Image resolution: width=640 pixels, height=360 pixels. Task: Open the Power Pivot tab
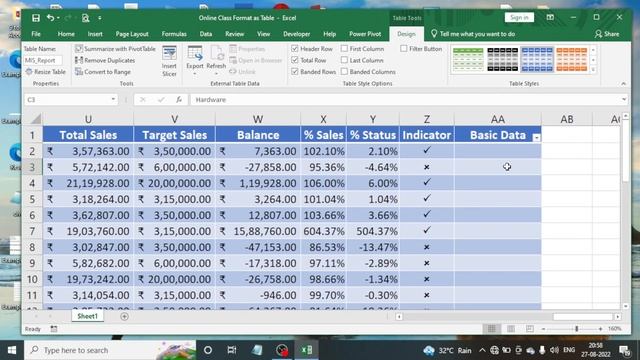point(365,34)
